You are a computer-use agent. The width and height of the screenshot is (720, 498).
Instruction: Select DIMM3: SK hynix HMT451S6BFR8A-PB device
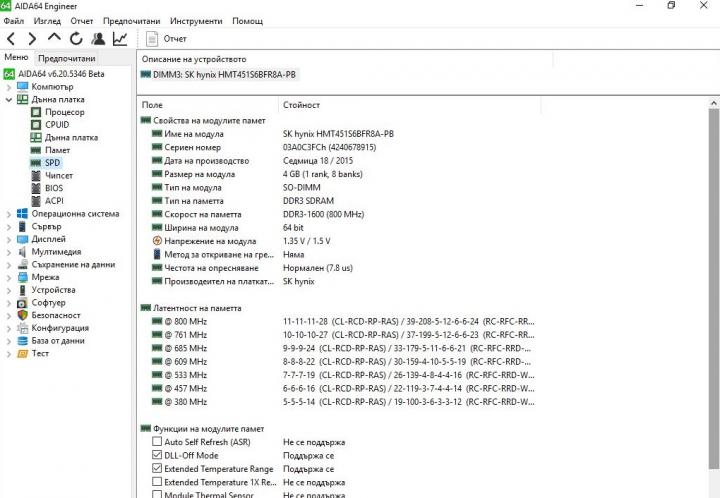coord(219,74)
